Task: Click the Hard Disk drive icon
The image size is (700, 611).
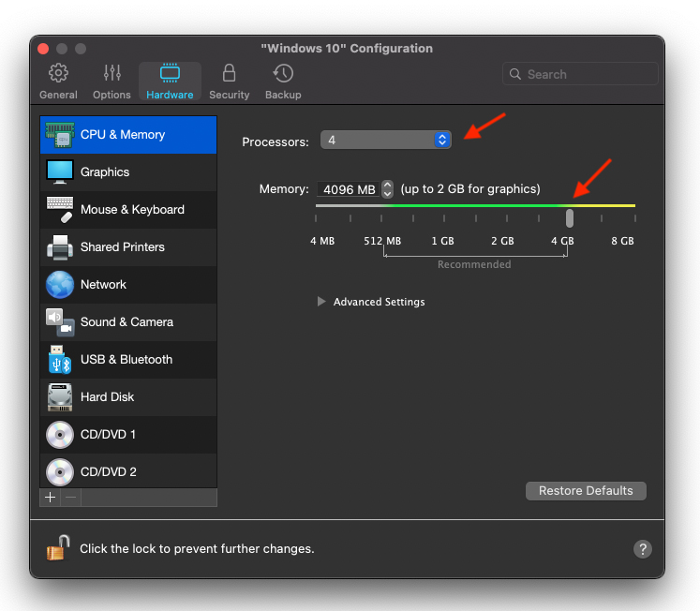Action: [x=60, y=397]
